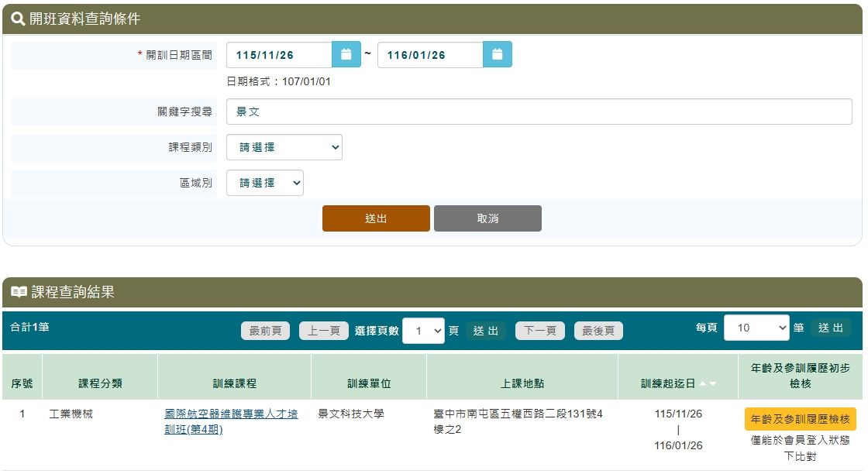Click the 年齡及參訓履歷檢核 yellow button
Viewport: 868px width, 474px height.
(x=800, y=419)
